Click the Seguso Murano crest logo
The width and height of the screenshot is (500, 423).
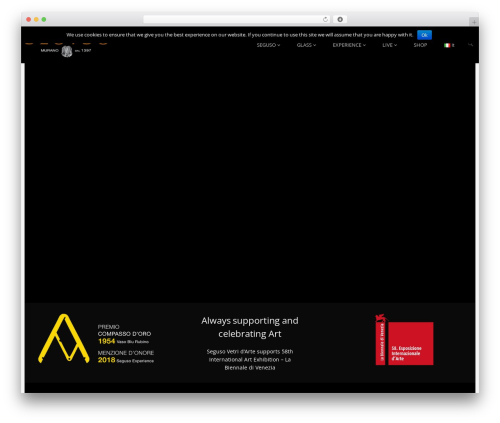click(x=67, y=51)
